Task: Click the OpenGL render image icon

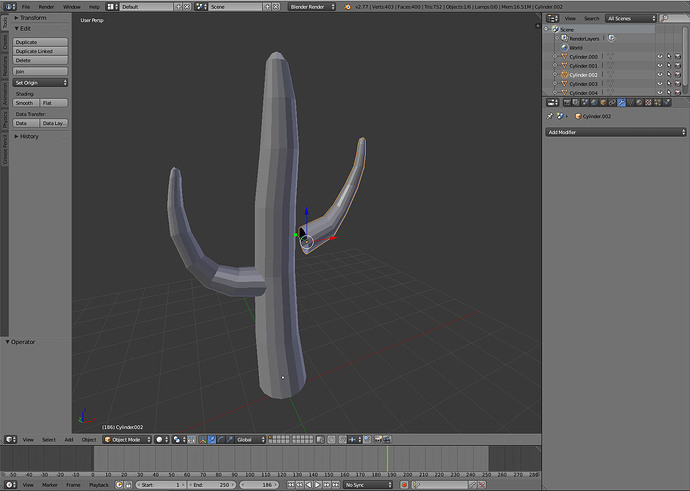Action: tap(378, 440)
